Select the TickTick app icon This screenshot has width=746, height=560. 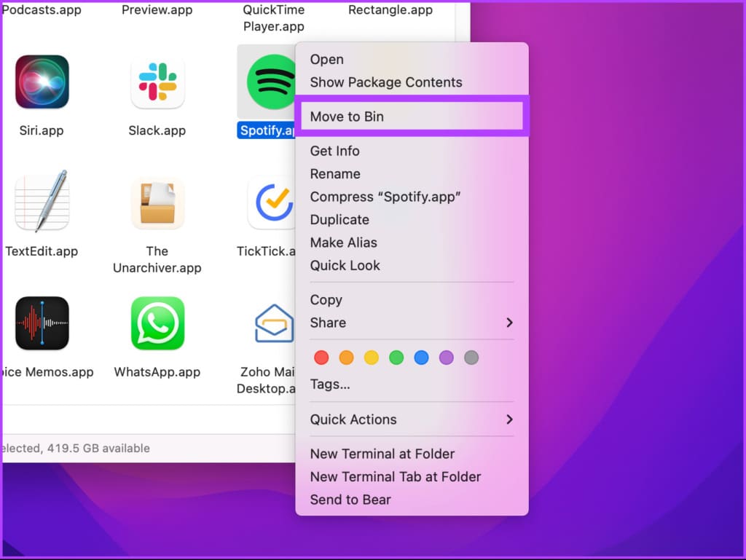pyautogui.click(x=272, y=203)
